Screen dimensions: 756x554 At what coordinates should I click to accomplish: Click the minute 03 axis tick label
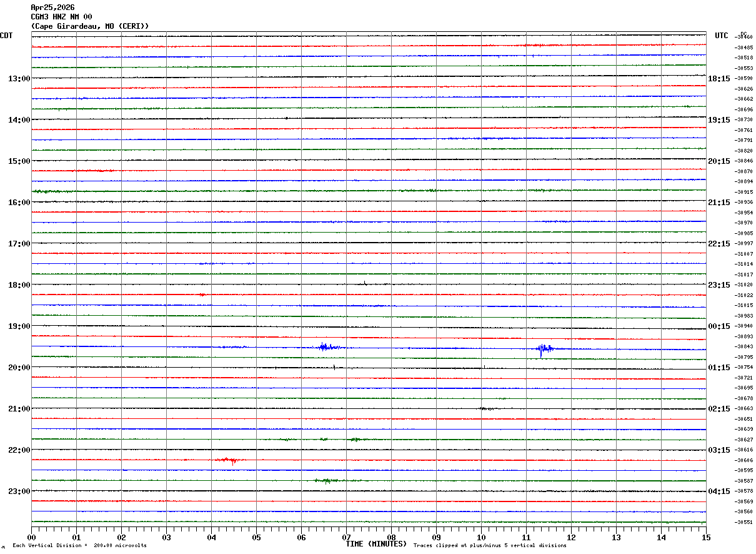tap(166, 537)
